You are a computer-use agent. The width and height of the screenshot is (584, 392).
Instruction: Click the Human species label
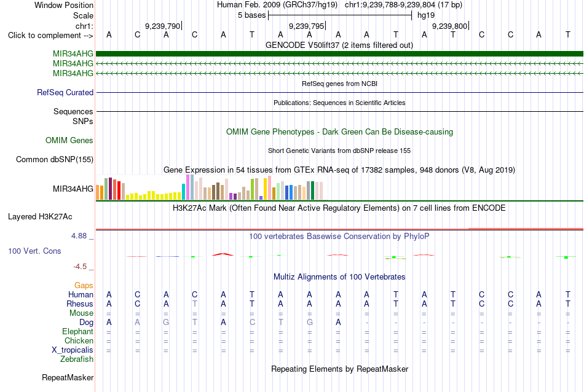81,294
